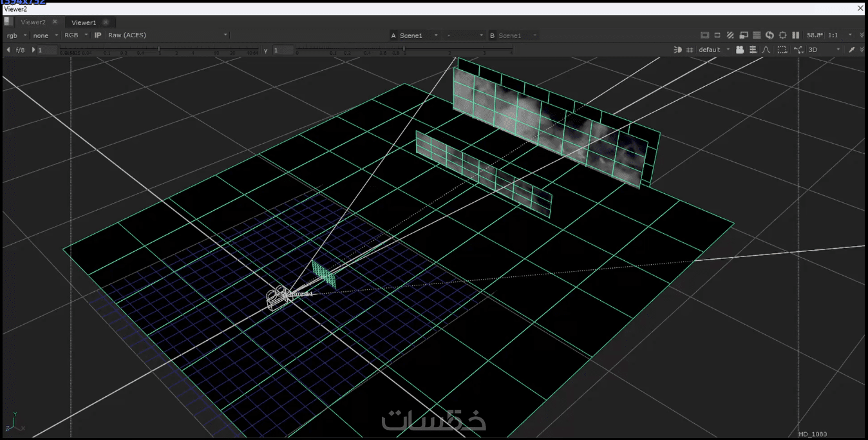Click the node selection mode icon
This screenshot has width=868, height=440.
[799, 50]
